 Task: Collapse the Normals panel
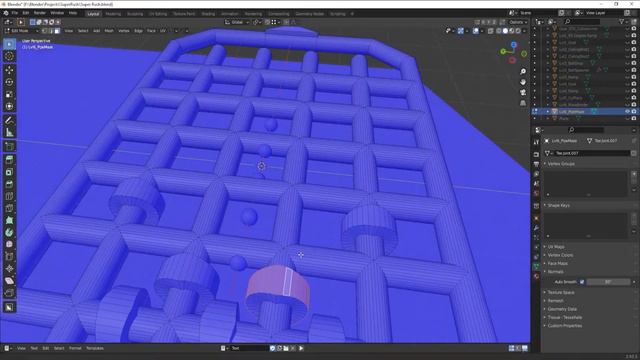click(x=556, y=271)
